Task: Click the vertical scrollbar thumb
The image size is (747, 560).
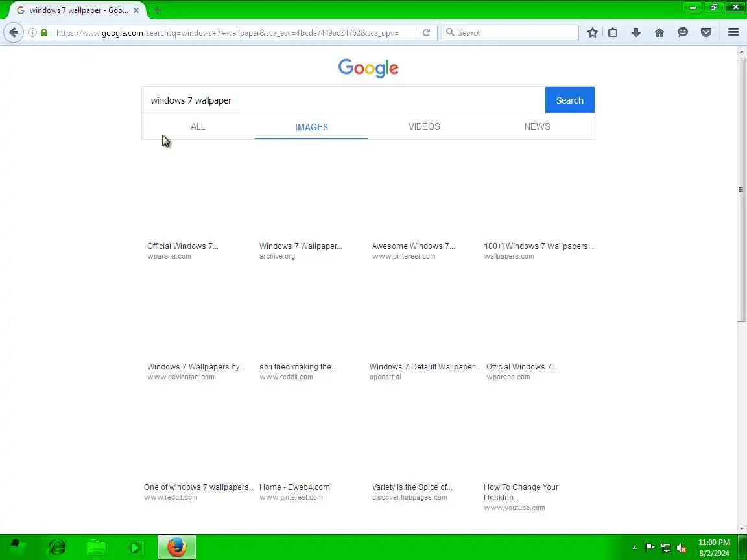Action: coord(741,190)
